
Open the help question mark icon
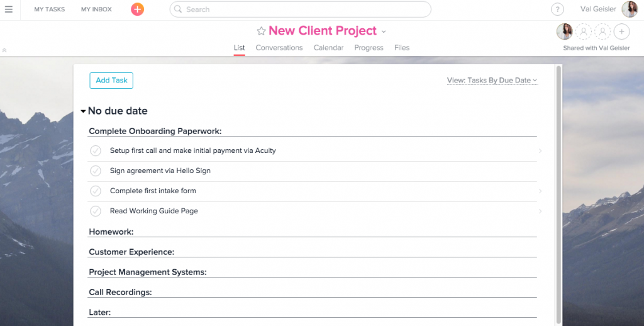(557, 9)
